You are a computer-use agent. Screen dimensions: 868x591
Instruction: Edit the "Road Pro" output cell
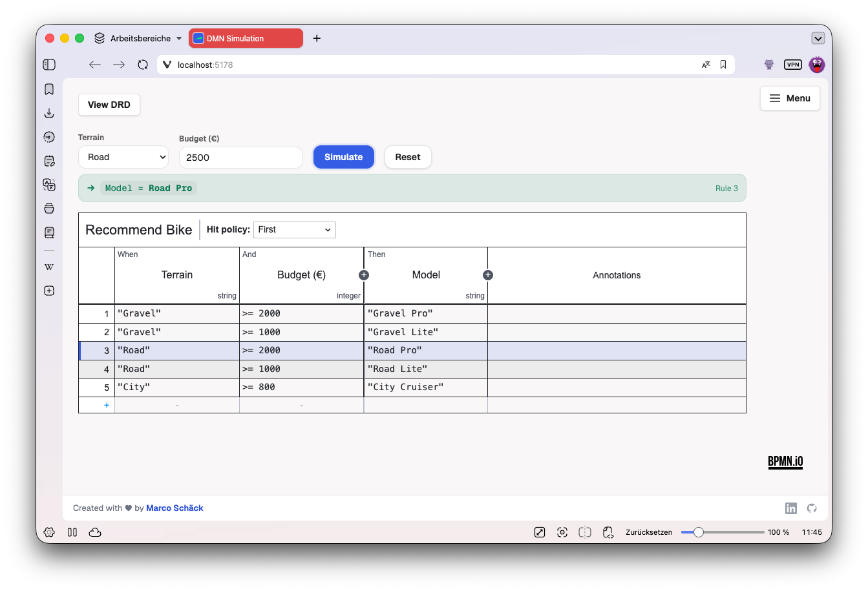[426, 350]
